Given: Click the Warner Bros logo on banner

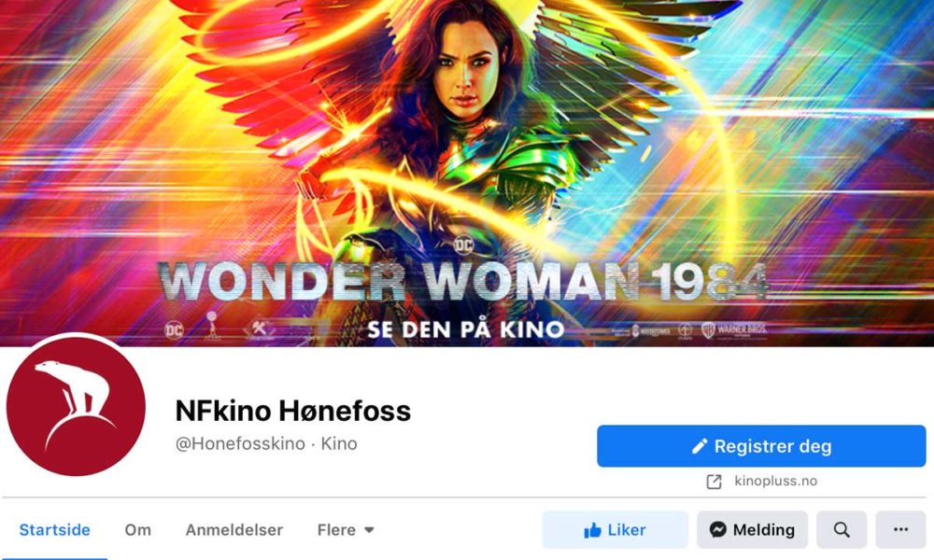Looking at the screenshot, I should (x=734, y=330).
